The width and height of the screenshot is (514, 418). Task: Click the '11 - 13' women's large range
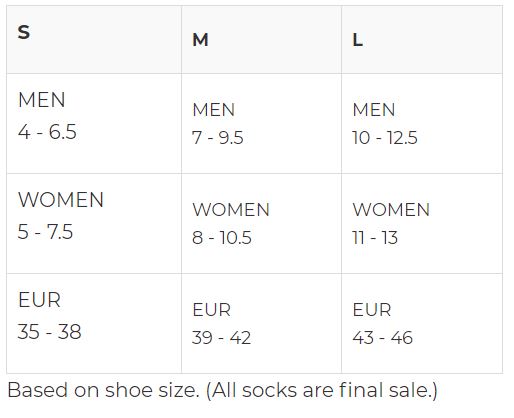click(x=375, y=238)
